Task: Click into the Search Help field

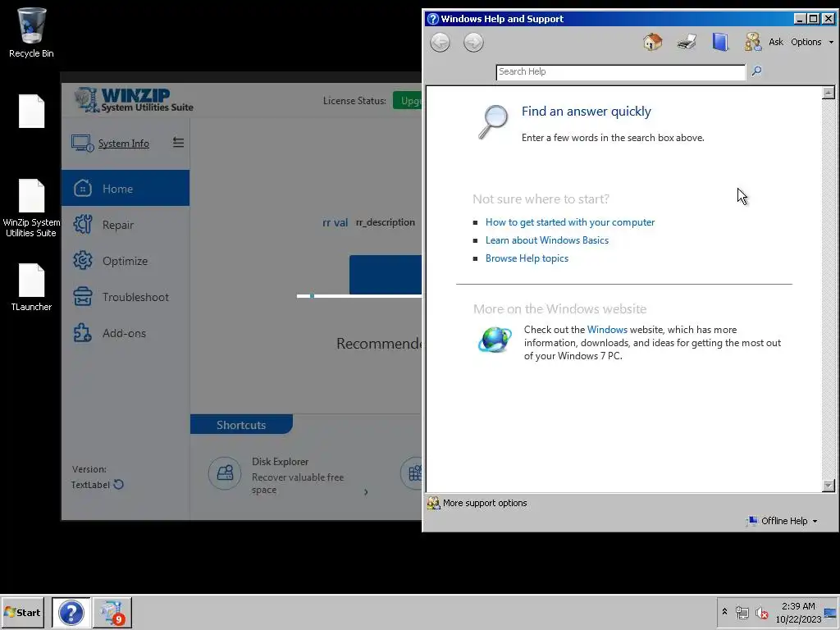Action: click(x=620, y=72)
